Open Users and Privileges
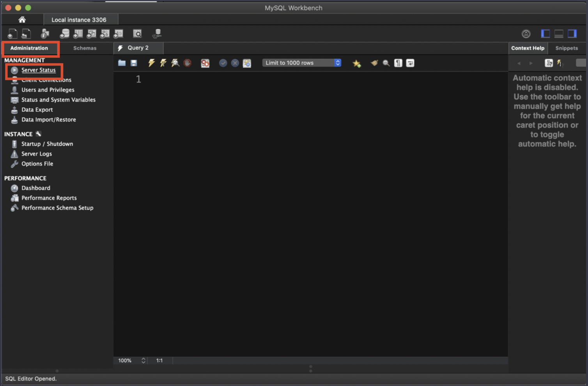Screen dimensions: 588x386 click(48, 90)
